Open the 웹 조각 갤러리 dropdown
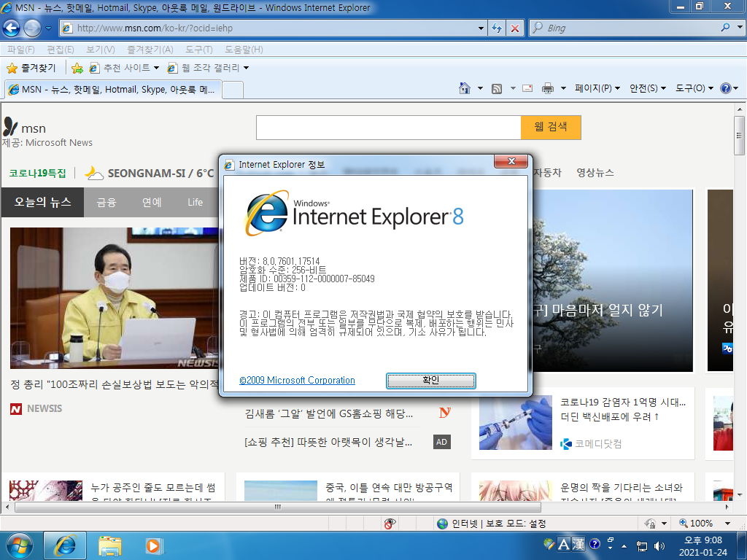Image resolution: width=747 pixels, height=560 pixels. click(x=247, y=68)
